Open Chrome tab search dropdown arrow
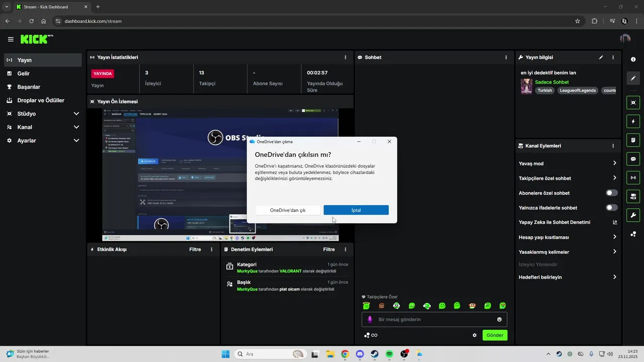The width and height of the screenshot is (644, 362). (x=7, y=7)
